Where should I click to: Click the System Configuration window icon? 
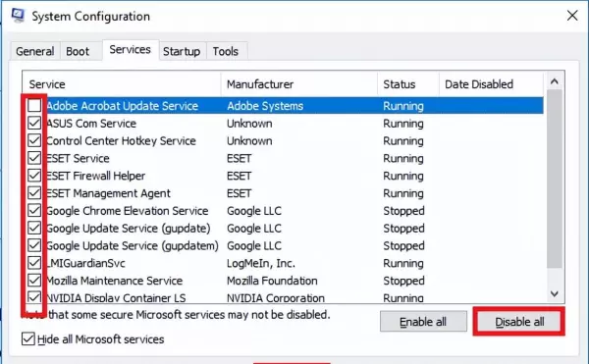[18, 16]
